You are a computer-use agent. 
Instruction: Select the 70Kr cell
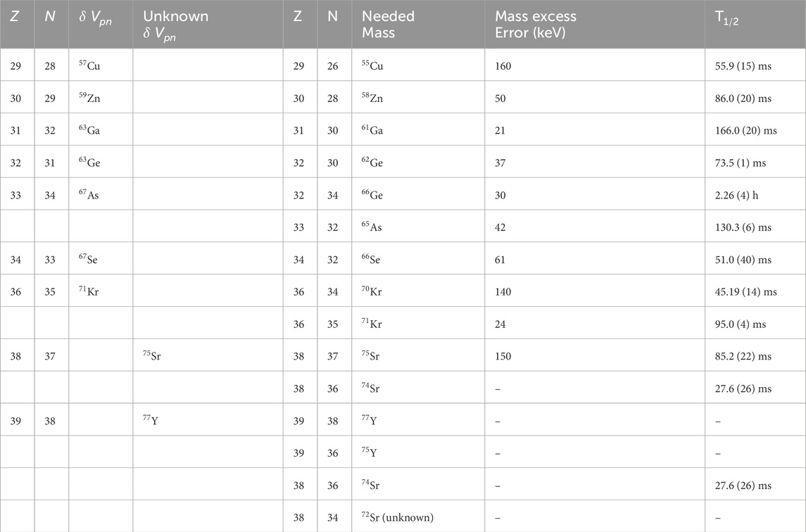(372, 292)
